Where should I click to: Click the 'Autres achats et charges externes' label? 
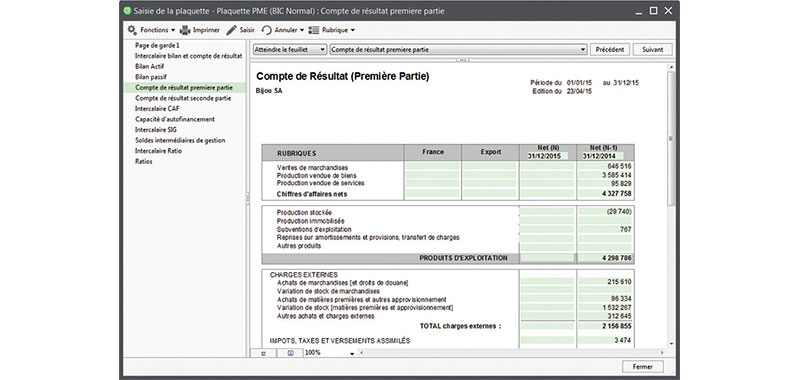pos(326,316)
